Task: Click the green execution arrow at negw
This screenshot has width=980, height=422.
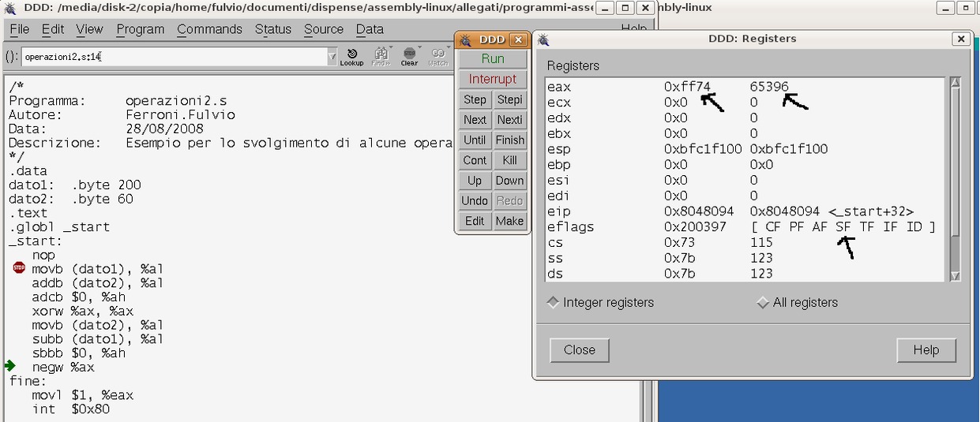Action: pos(9,366)
